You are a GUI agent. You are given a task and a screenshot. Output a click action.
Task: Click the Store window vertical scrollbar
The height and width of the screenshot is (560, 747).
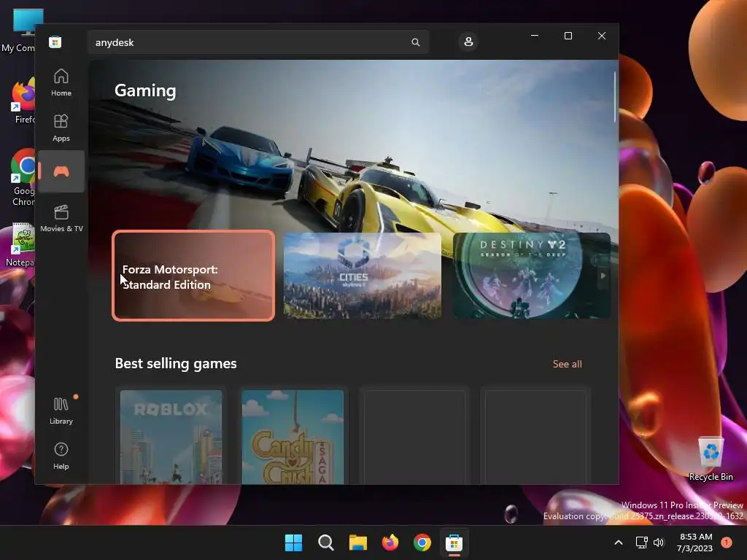tap(614, 97)
